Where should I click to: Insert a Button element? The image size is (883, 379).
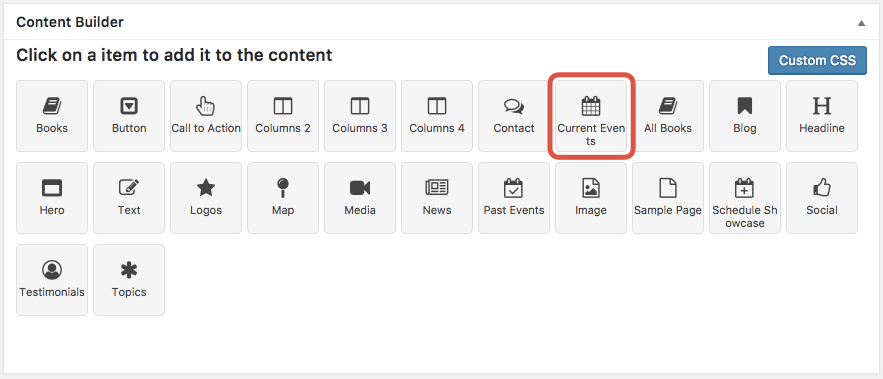point(129,116)
